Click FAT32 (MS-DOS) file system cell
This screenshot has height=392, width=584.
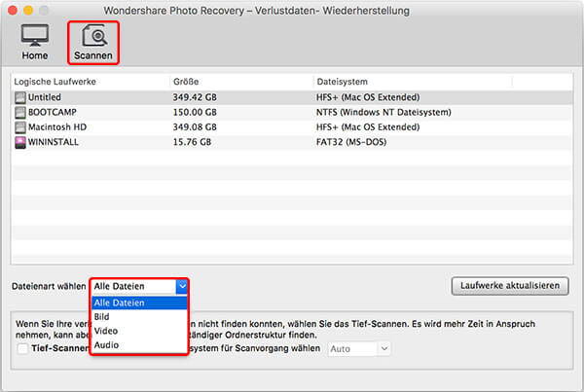(351, 142)
